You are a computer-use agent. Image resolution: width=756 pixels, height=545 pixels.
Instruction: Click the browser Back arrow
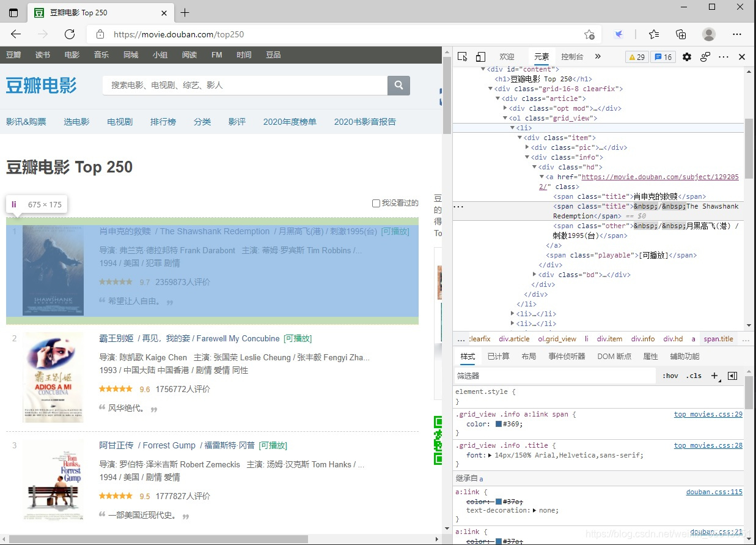coord(16,34)
